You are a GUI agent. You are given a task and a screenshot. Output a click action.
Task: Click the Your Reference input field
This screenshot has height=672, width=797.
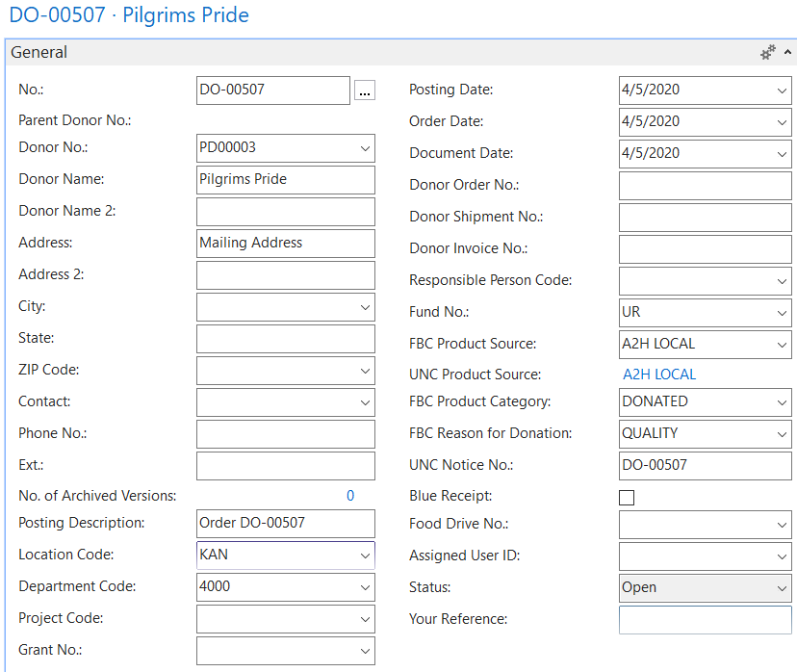click(x=705, y=619)
